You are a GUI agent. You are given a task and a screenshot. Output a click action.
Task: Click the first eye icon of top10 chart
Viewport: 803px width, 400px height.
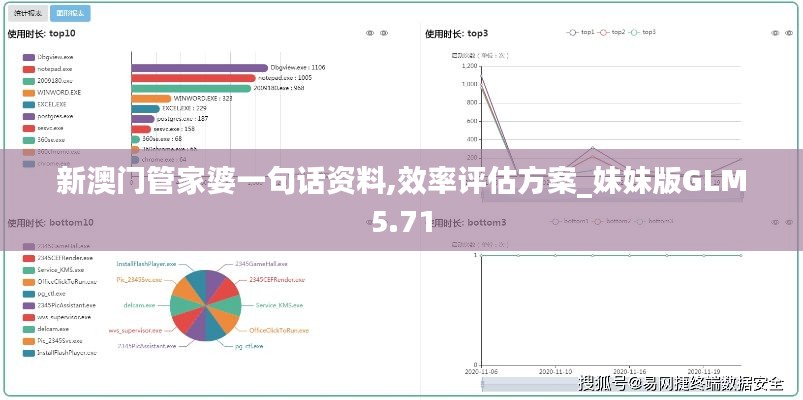pos(370,33)
